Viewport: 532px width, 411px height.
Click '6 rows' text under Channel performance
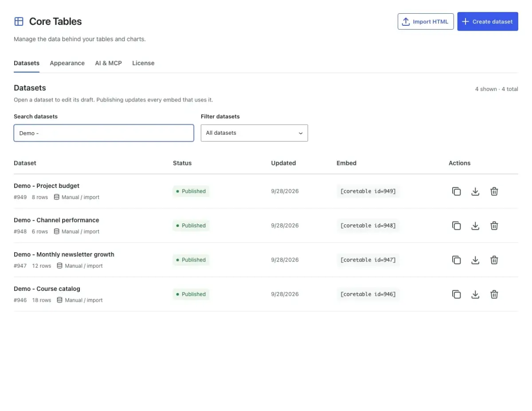pos(40,231)
